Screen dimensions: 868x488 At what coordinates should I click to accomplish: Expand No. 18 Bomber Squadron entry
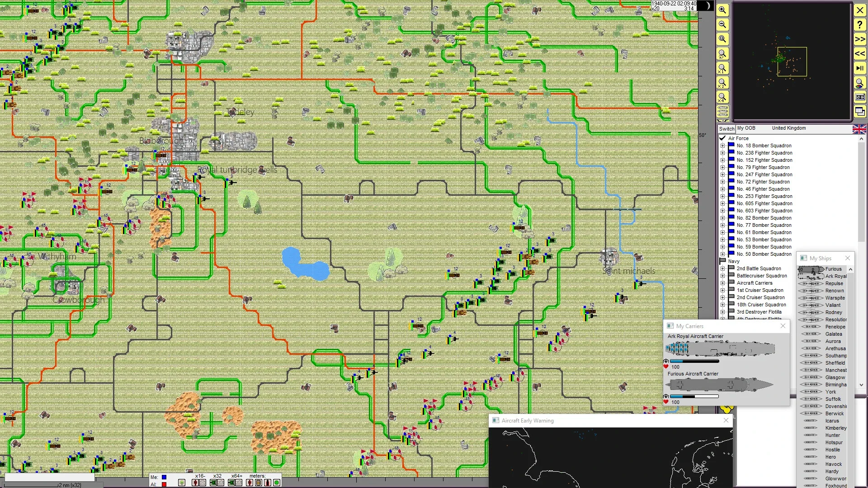(724, 145)
